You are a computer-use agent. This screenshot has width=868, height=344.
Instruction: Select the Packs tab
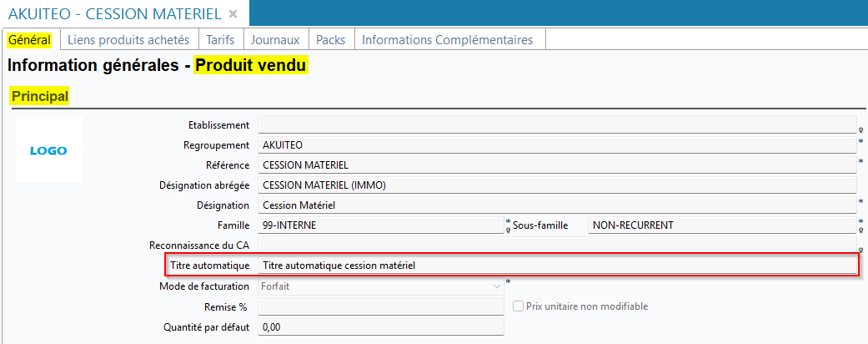click(x=330, y=40)
